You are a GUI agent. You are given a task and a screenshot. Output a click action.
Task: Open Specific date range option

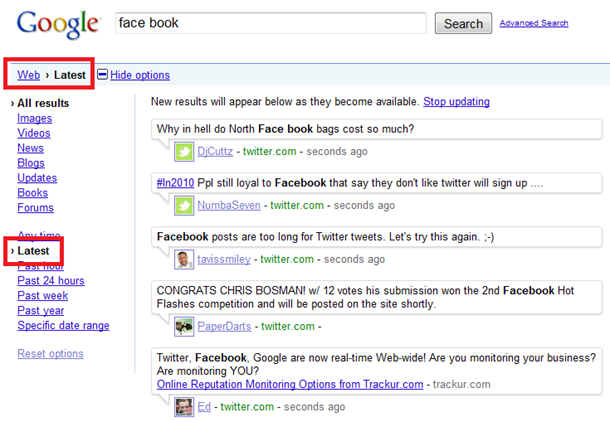63,325
